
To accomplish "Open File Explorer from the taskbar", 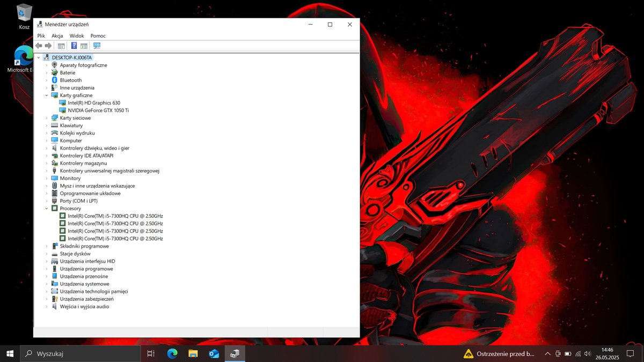I will [x=193, y=354].
